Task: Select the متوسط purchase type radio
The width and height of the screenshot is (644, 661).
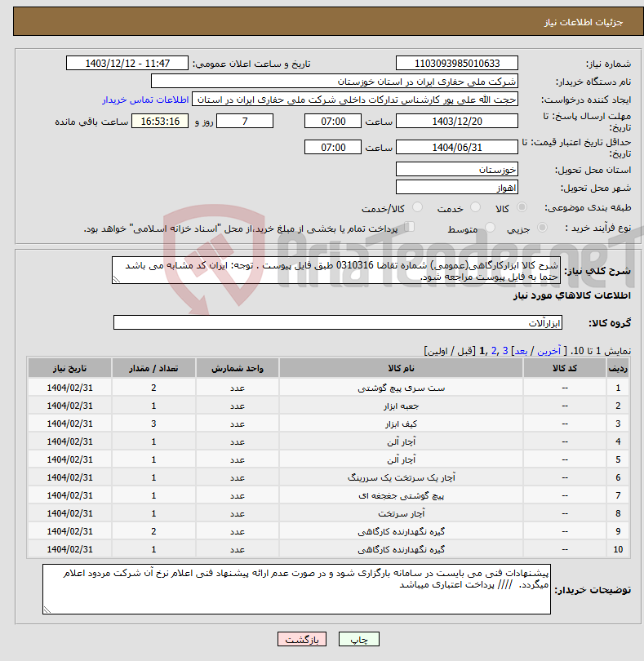Action: tap(490, 228)
